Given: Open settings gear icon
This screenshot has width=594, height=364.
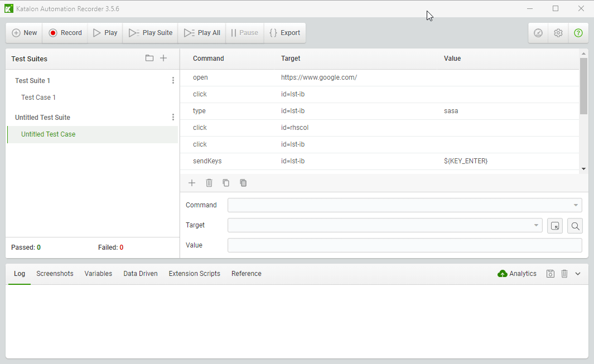Looking at the screenshot, I should click(558, 33).
